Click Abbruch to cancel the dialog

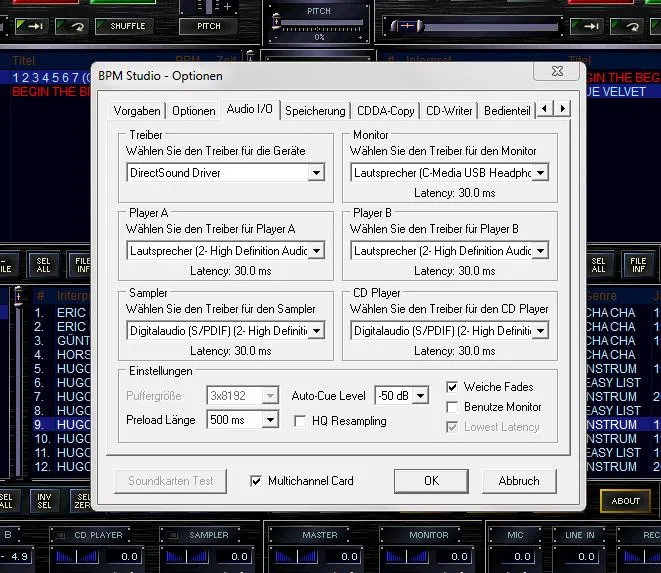click(x=519, y=481)
